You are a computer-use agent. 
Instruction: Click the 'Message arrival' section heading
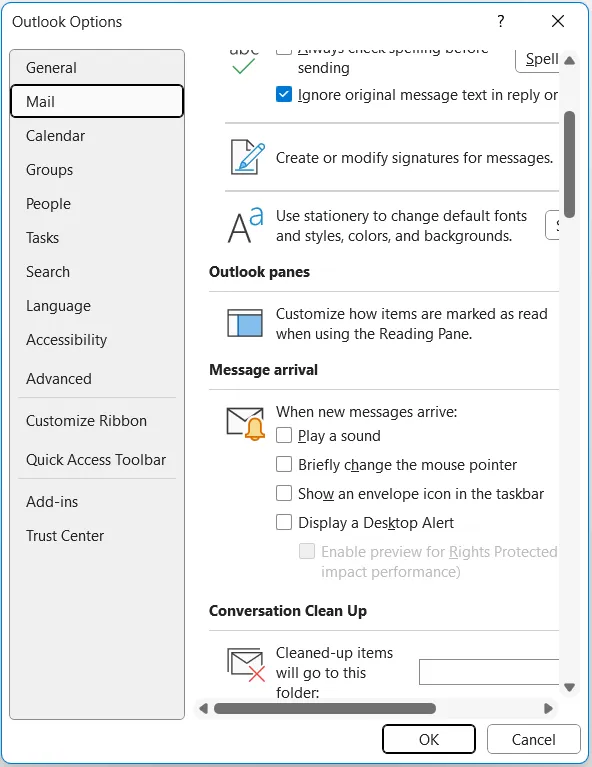[x=263, y=370]
